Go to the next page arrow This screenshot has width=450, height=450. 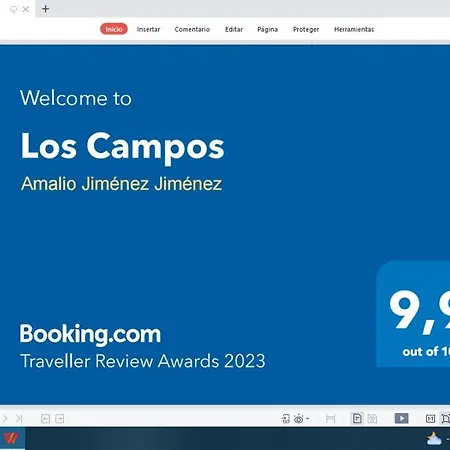pyautogui.click(x=5, y=418)
